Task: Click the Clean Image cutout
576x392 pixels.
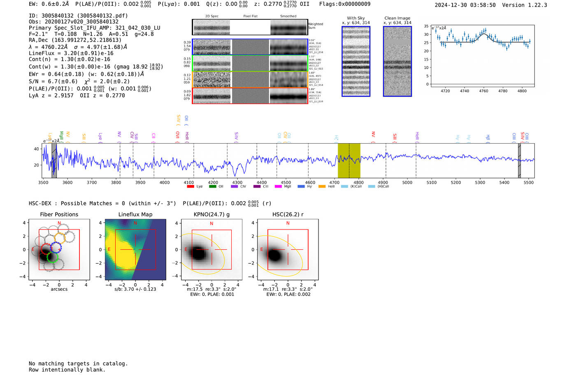Action: point(397,61)
